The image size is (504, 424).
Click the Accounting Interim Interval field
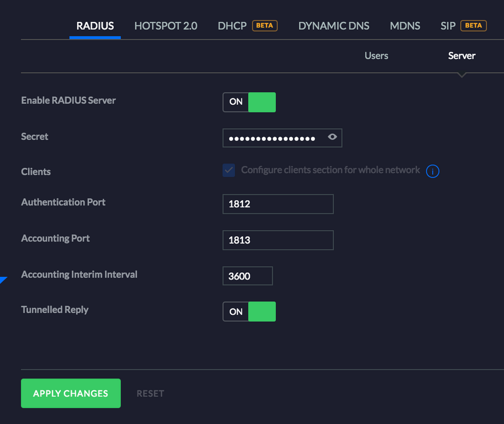point(248,276)
